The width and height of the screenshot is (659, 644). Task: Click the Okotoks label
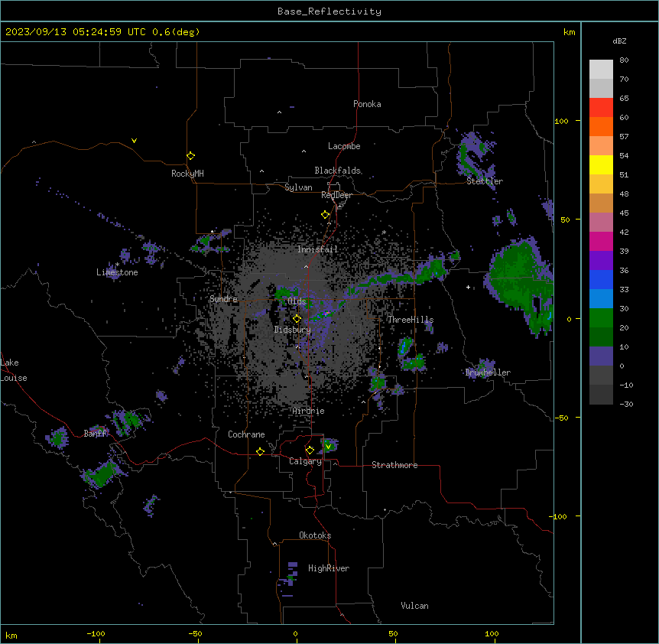click(315, 535)
